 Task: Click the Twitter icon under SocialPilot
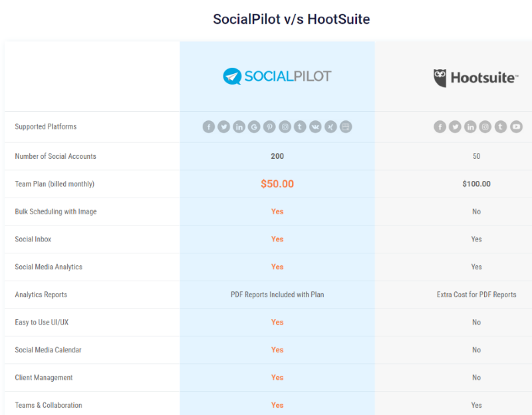tap(224, 127)
